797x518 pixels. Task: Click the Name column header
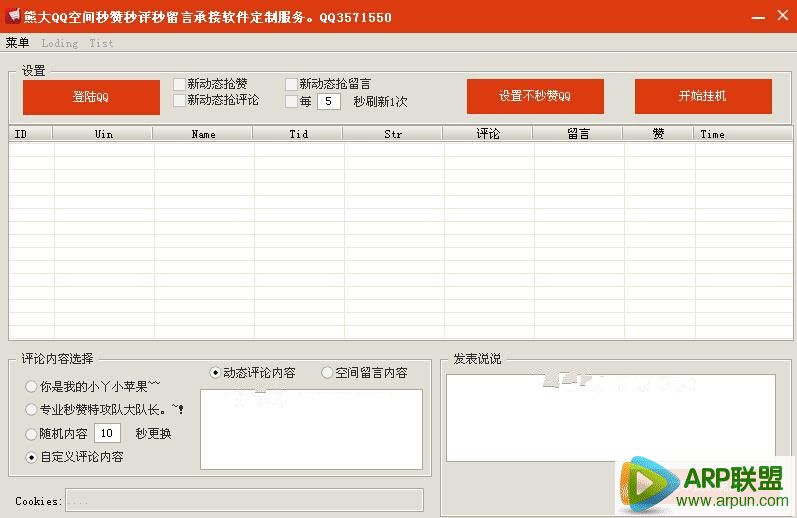click(203, 134)
